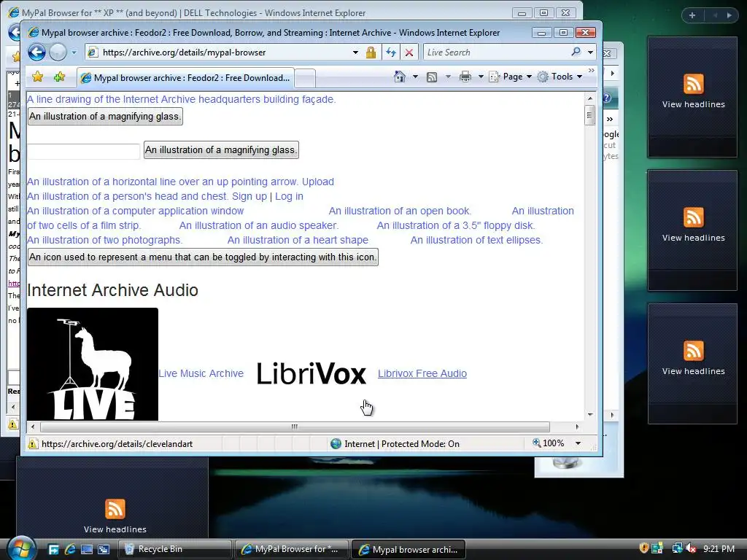Expand the Home button dropdown arrow
This screenshot has width=747, height=560.
click(415, 77)
